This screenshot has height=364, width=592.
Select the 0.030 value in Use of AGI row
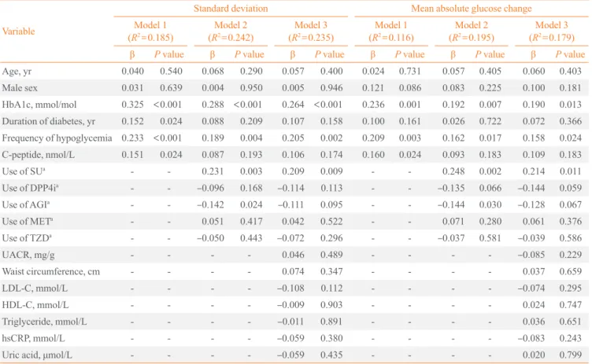(x=490, y=204)
